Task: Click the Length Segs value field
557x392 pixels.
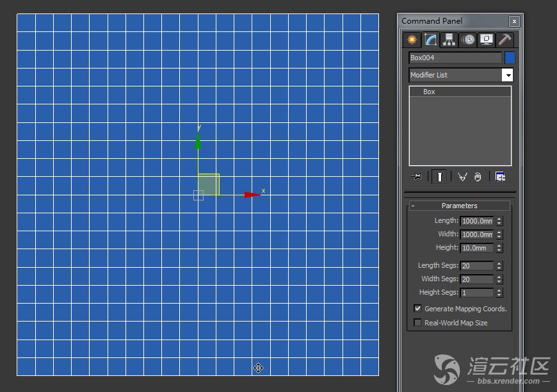Action: click(477, 266)
